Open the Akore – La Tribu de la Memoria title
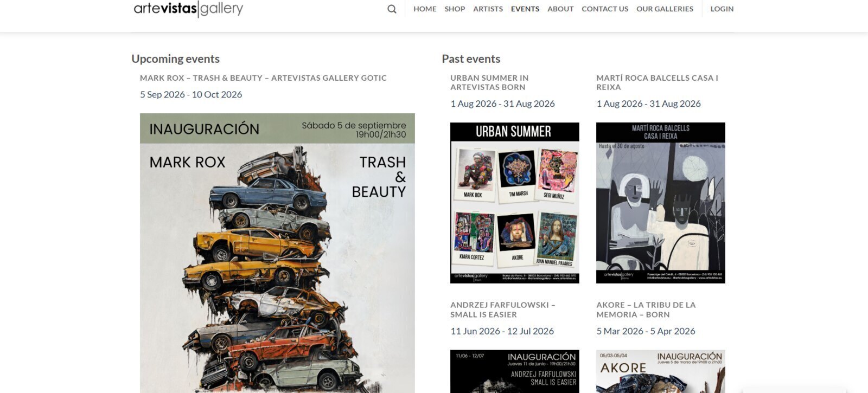Screen dimensions: 868x393 coord(646,310)
